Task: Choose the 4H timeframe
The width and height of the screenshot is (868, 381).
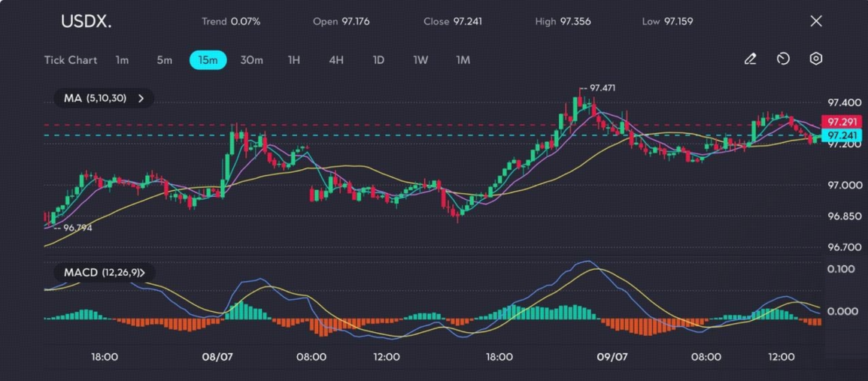Action: click(x=336, y=60)
